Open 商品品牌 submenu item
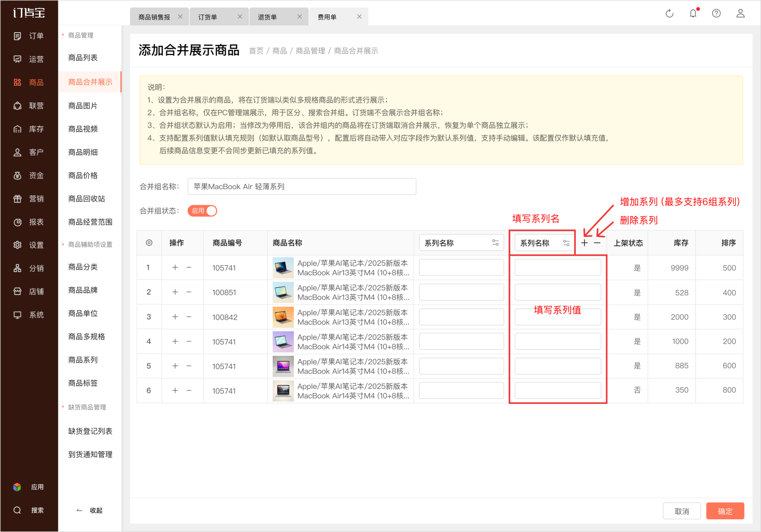Image resolution: width=761 pixels, height=532 pixels. point(83,290)
